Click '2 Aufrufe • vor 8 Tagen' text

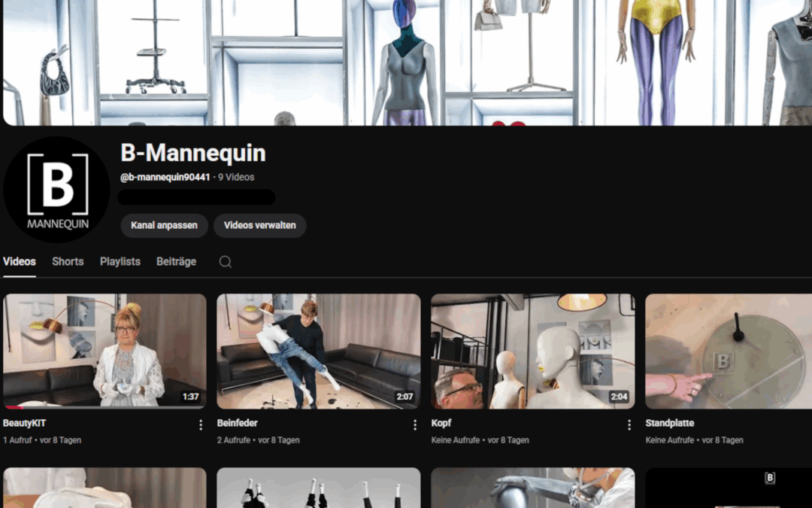pyautogui.click(x=259, y=440)
